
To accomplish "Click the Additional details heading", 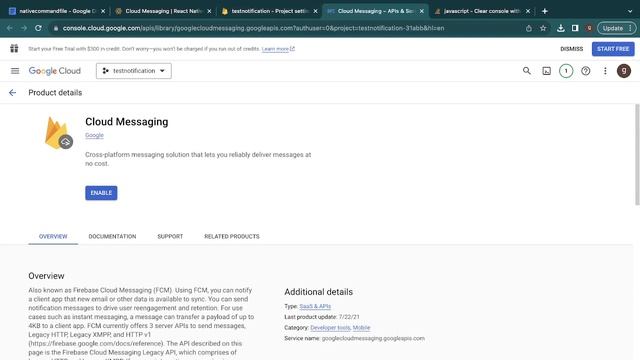I will [x=318, y=292].
